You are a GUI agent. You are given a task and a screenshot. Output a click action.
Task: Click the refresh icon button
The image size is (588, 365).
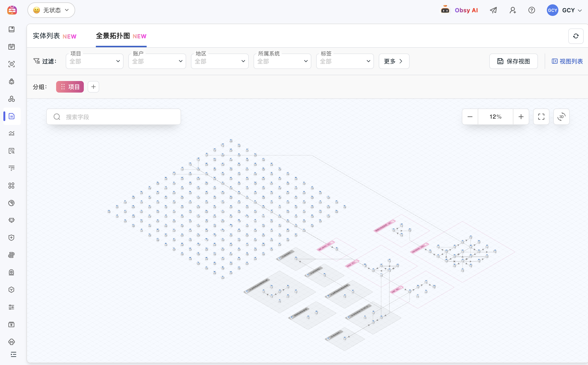576,36
